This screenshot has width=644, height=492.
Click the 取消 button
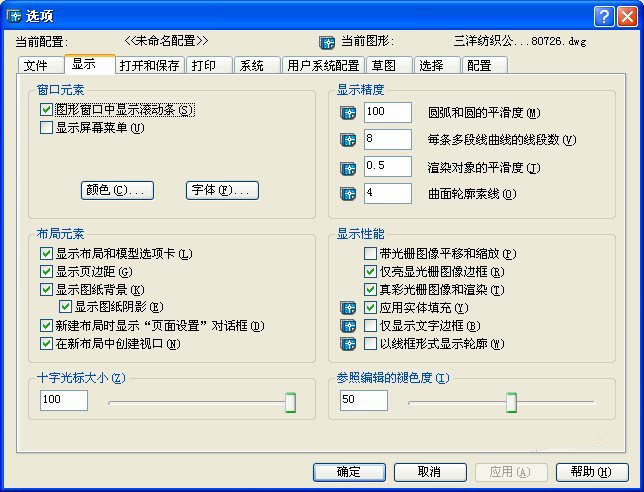point(430,472)
